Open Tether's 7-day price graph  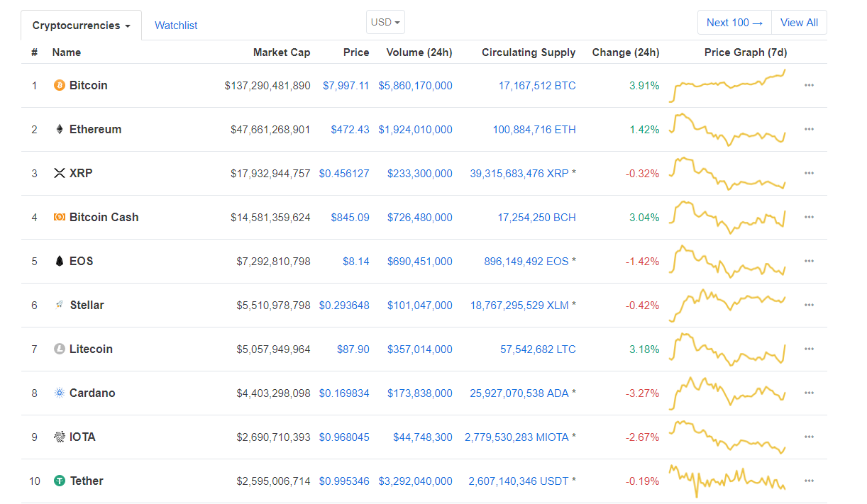[x=727, y=481]
